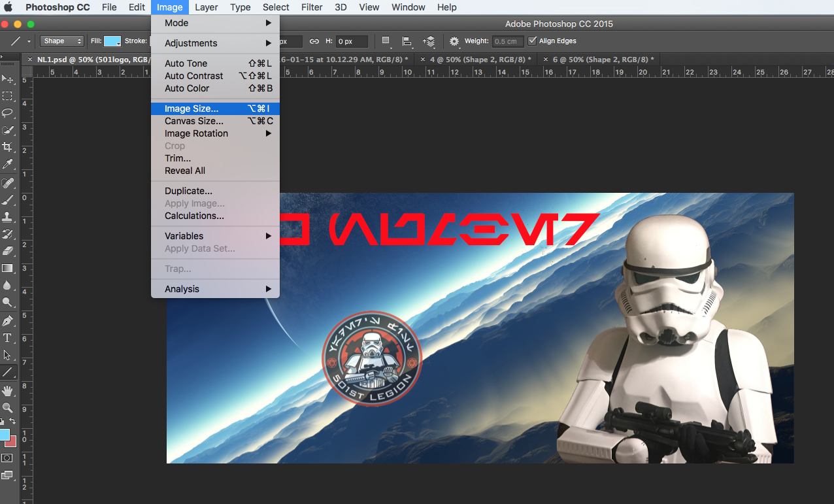The width and height of the screenshot is (834, 504).
Task: Select the Zoom tool
Action: tap(8, 408)
